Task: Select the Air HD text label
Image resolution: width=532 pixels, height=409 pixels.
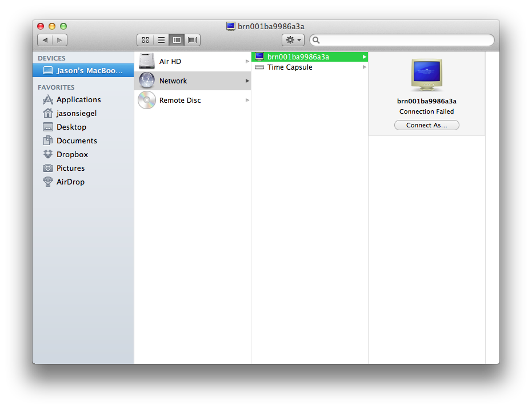Action: point(170,61)
